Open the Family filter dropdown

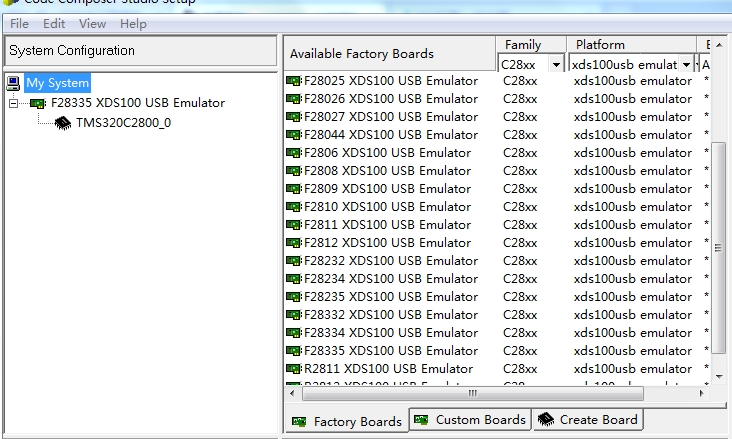point(556,64)
